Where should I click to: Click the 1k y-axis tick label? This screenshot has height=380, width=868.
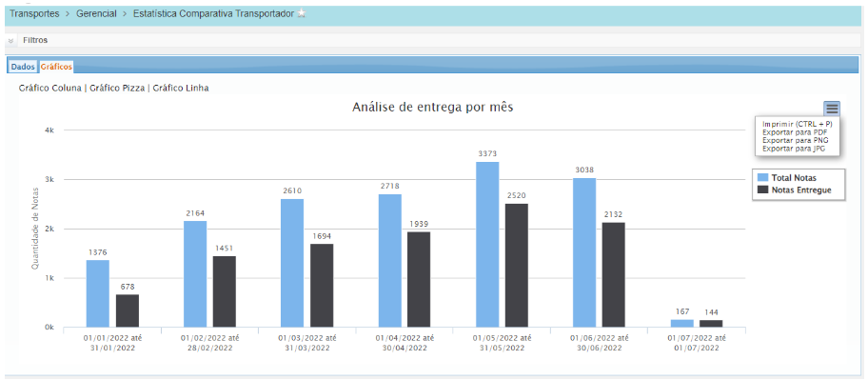tap(49, 278)
